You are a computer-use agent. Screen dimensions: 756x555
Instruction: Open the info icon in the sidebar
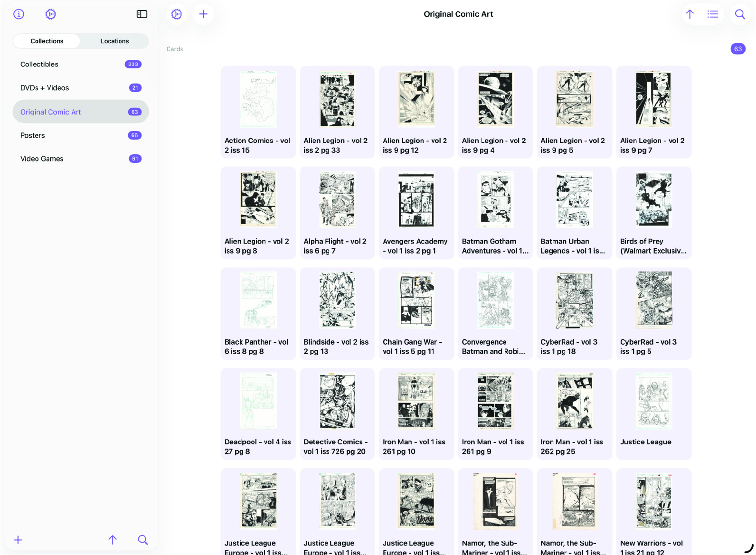point(19,14)
